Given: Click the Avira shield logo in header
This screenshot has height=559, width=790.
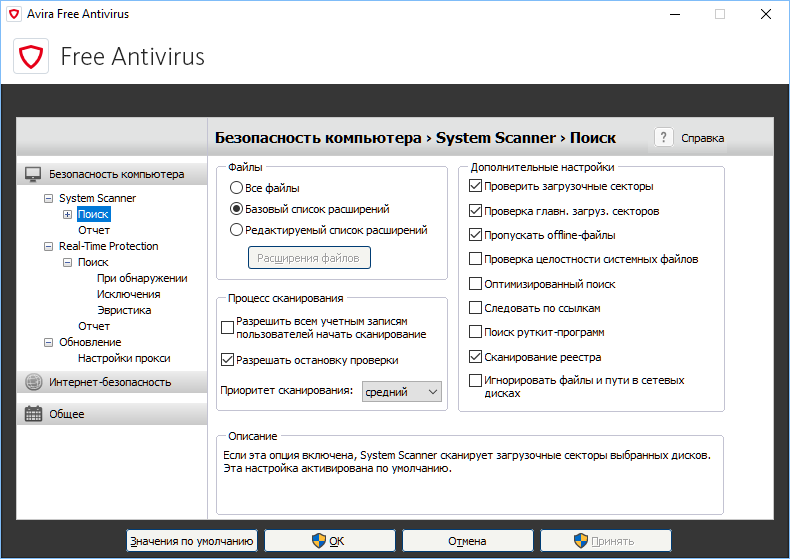Looking at the screenshot, I should click(31, 56).
